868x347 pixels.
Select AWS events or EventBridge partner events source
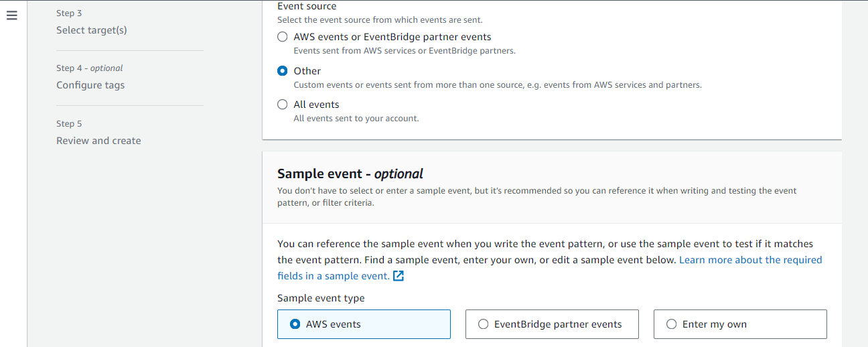pyautogui.click(x=283, y=37)
